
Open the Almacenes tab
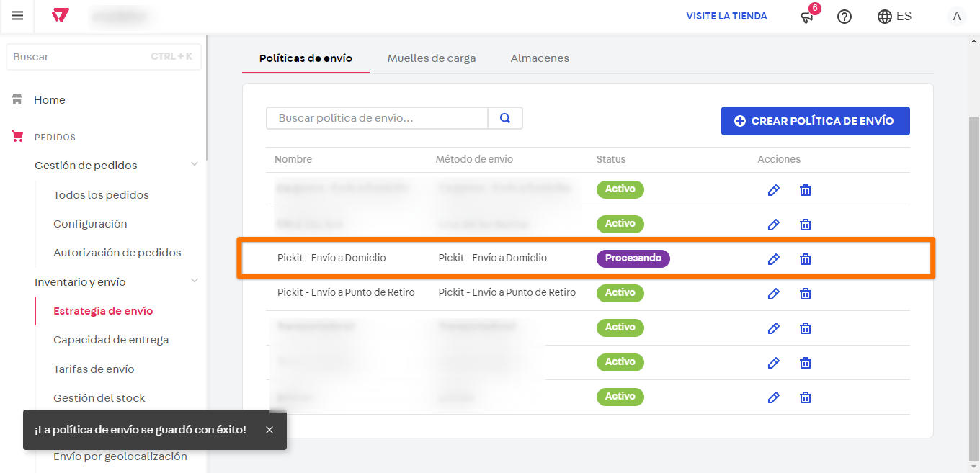pos(539,58)
